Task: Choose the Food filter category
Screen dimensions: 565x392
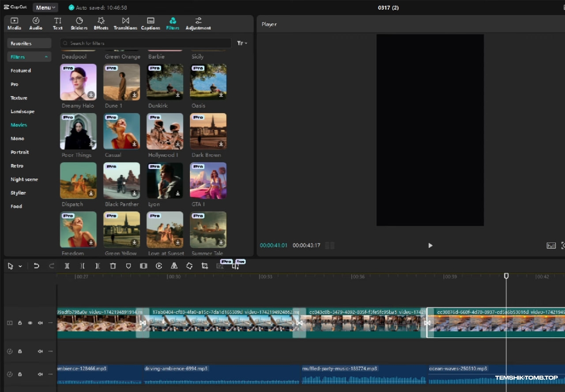Action: (16, 206)
